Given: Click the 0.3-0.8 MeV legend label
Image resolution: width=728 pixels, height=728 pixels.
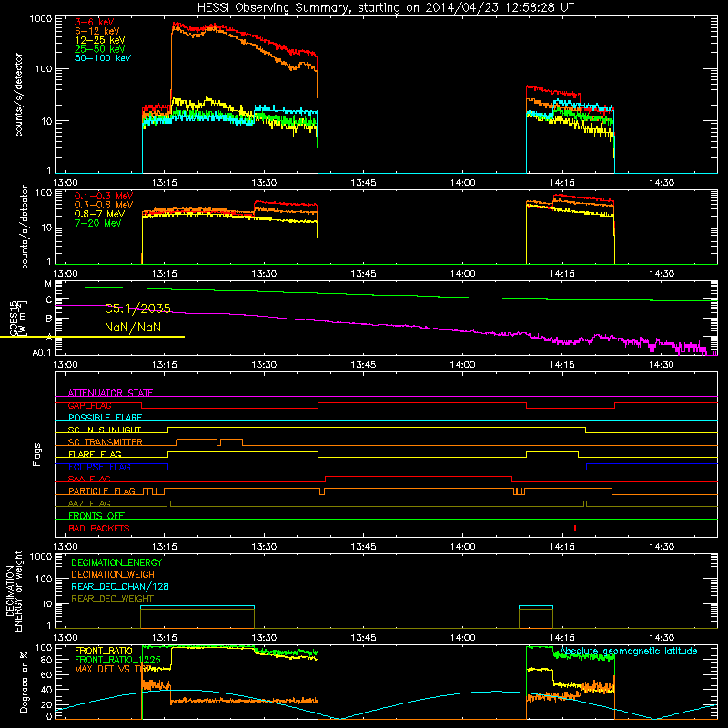Looking at the screenshot, I should click(103, 205).
